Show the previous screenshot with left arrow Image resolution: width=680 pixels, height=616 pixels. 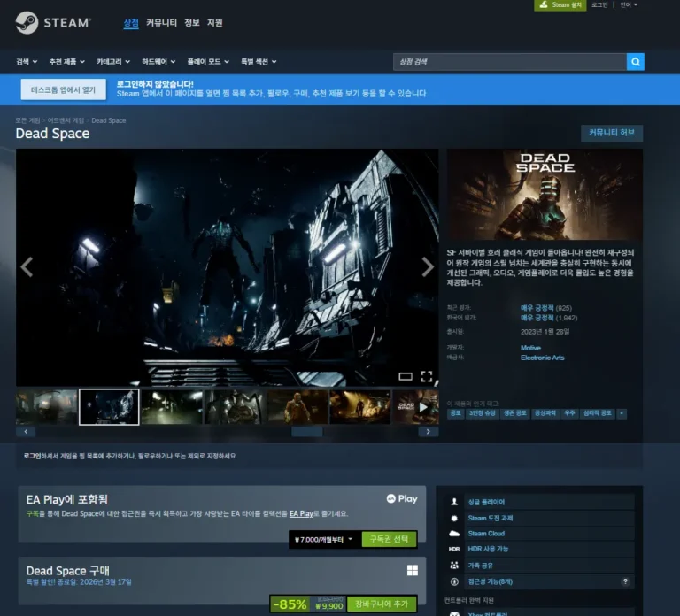tap(27, 267)
